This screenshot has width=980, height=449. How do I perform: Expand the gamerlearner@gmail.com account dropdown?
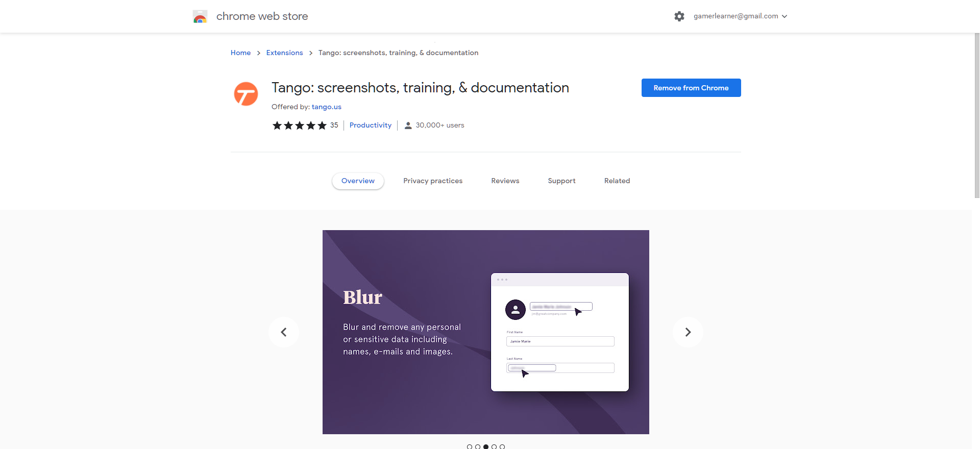pyautogui.click(x=740, y=16)
